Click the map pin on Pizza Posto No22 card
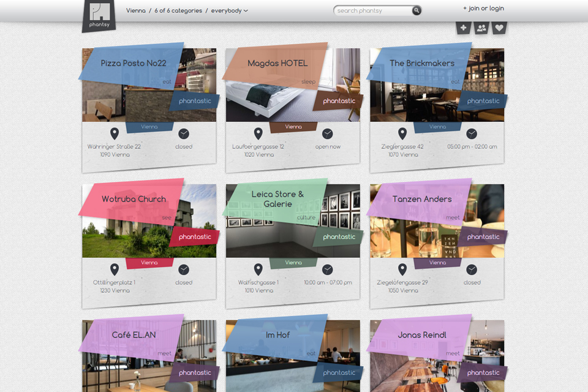This screenshot has width=588, height=392. pyautogui.click(x=115, y=134)
